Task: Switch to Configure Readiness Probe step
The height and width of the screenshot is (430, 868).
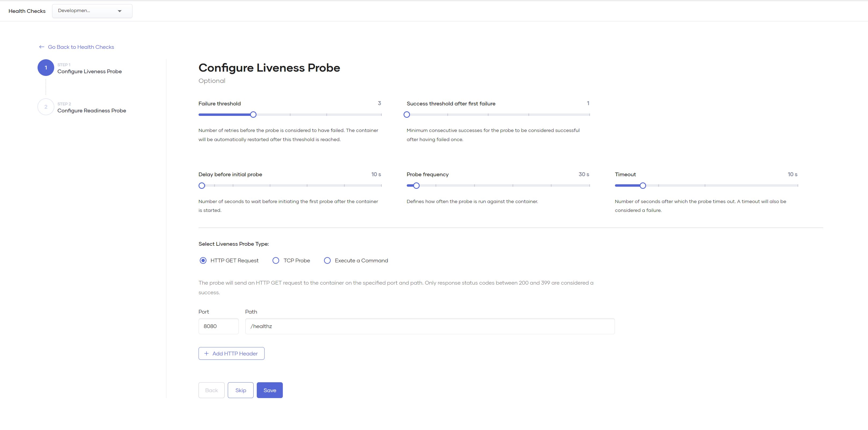Action: pyautogui.click(x=91, y=111)
